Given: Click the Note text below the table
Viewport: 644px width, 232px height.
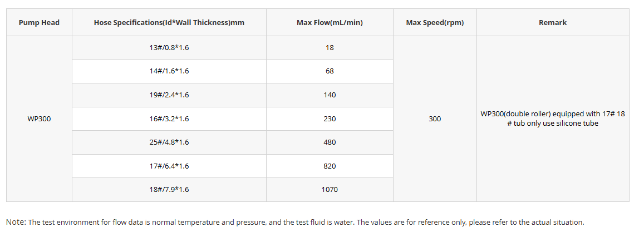Looking at the screenshot, I should tap(295, 222).
